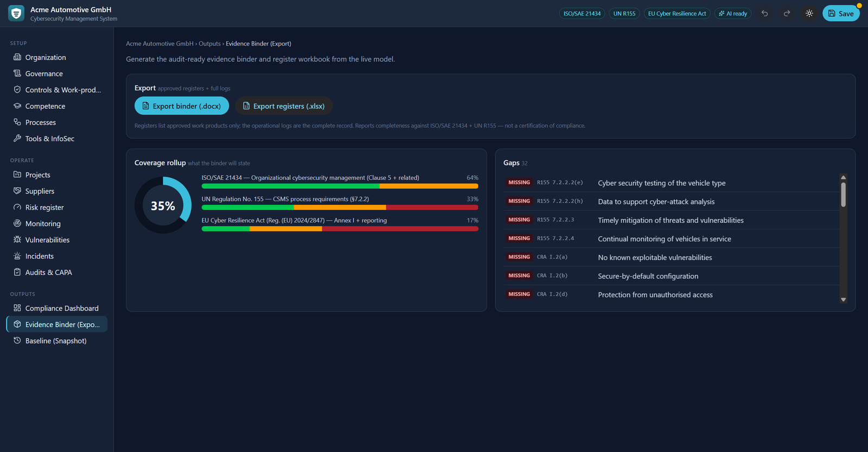Image resolution: width=868 pixels, height=452 pixels.
Task: Click the ISO/SAE 21434 badge
Action: pos(582,14)
